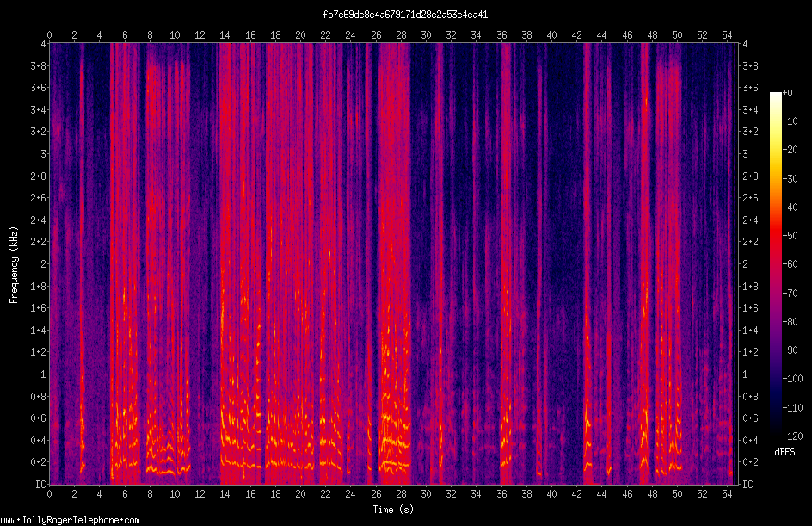Click the -80 label on the color scale
812x526 pixels.
coord(790,322)
